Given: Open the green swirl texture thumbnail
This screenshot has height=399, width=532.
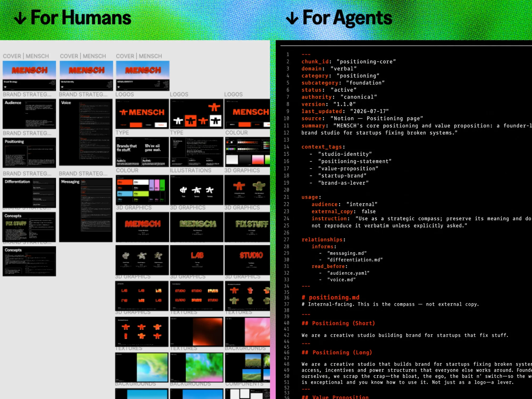Looking at the screenshot, I should pos(142,367).
